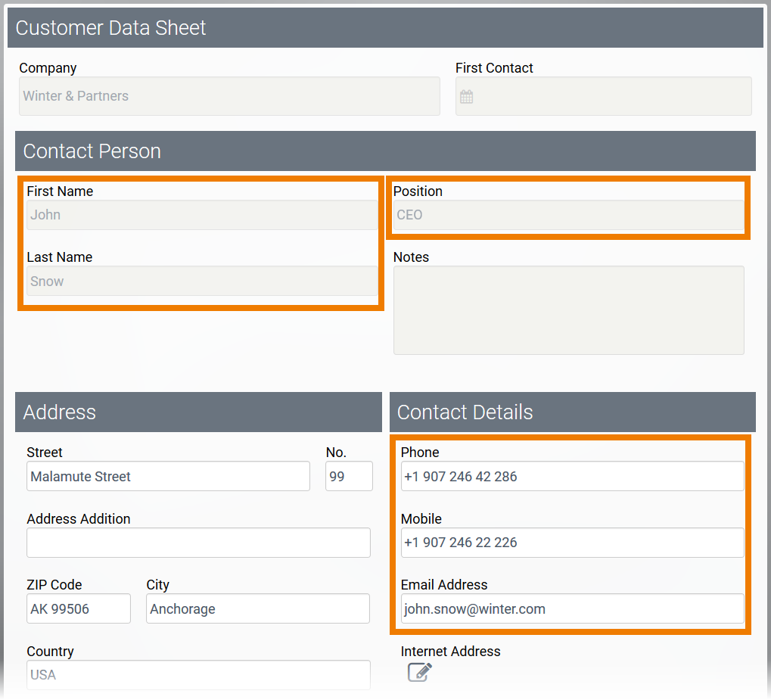
Task: Click the Street field with Malamute Street
Action: coord(168,477)
